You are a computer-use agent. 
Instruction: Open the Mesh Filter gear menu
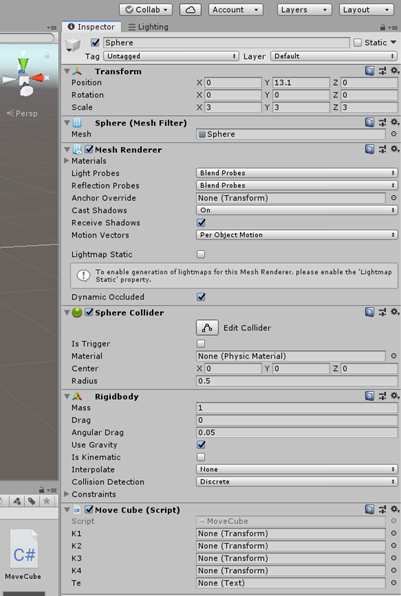(395, 122)
